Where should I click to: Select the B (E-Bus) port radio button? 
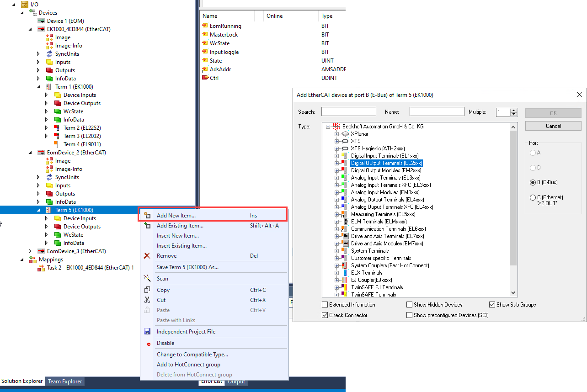tap(533, 182)
